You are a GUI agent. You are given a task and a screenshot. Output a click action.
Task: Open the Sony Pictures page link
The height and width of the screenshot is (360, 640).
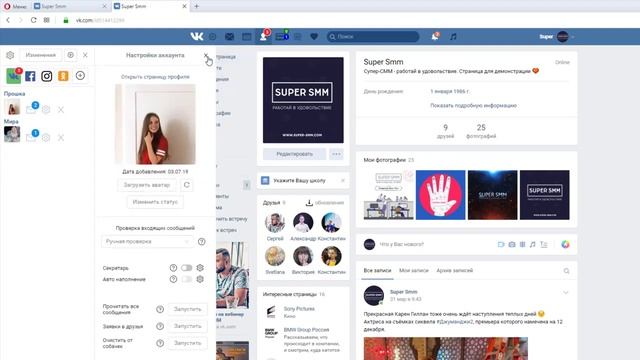tap(299, 309)
